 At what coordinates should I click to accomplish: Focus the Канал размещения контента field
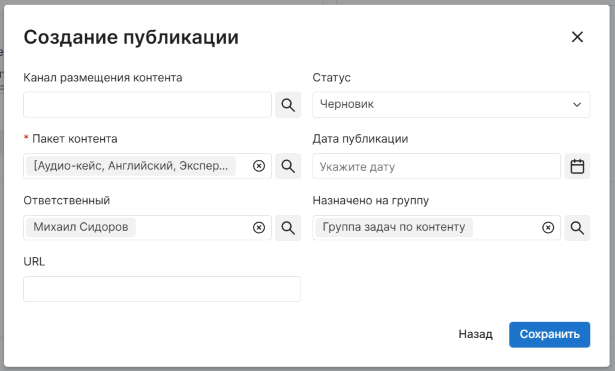[147, 105]
